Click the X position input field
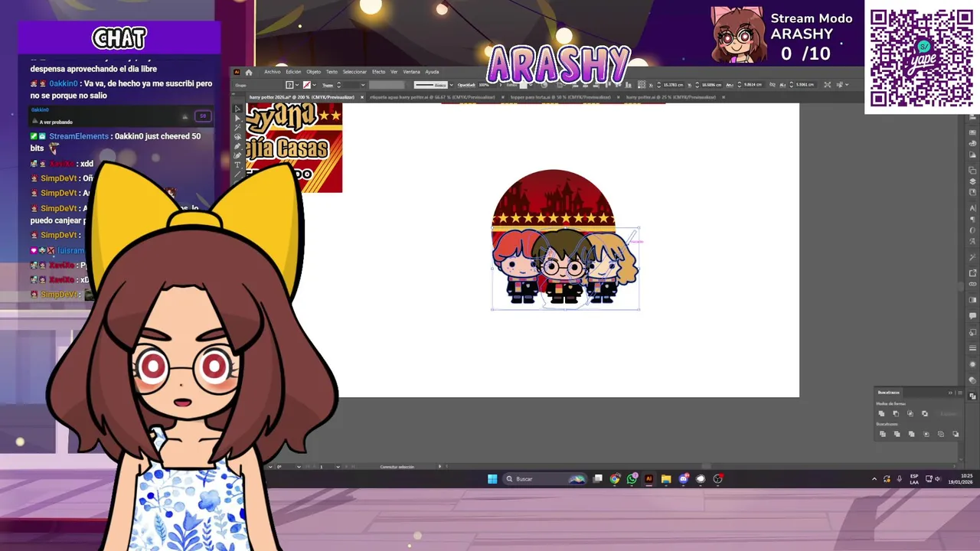Viewport: 980px width, 551px height. click(674, 84)
